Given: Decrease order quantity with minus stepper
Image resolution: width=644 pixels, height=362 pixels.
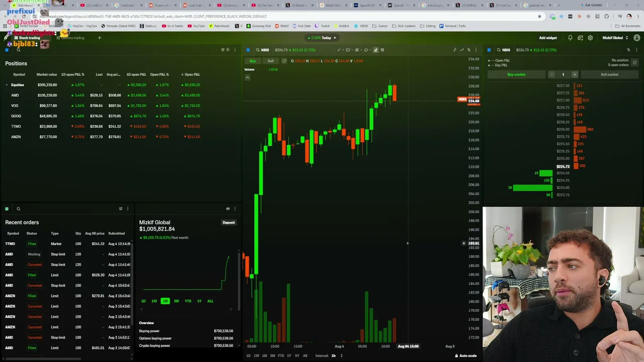Looking at the screenshot, I should point(551,74).
